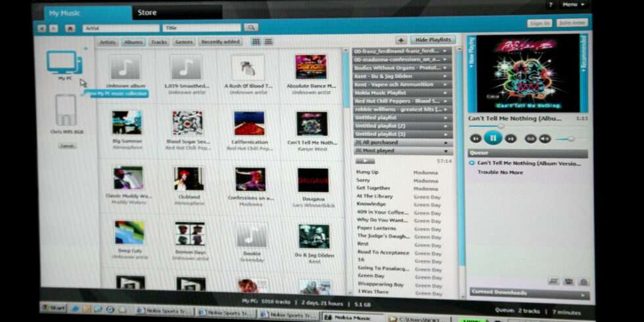Click the Hide Playlists button
644x322 pixels.
[x=433, y=40]
